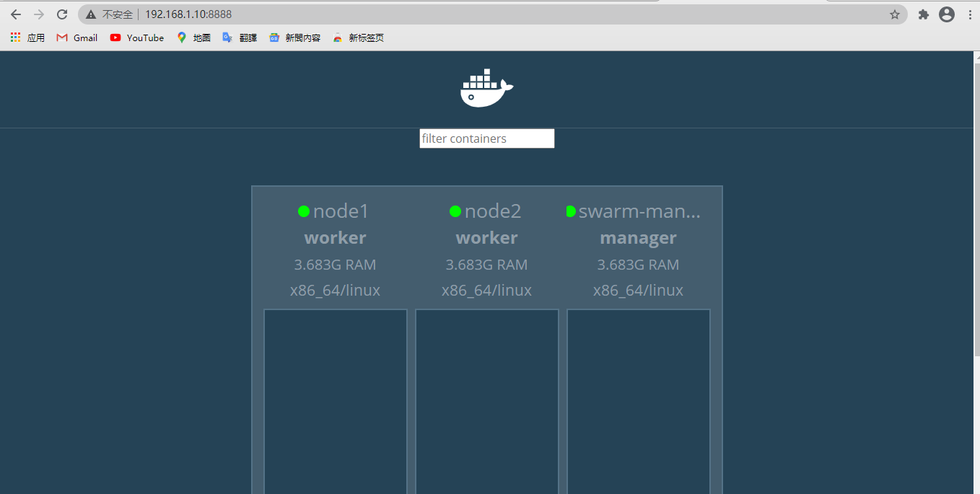Click the worker role under node2

point(487,238)
